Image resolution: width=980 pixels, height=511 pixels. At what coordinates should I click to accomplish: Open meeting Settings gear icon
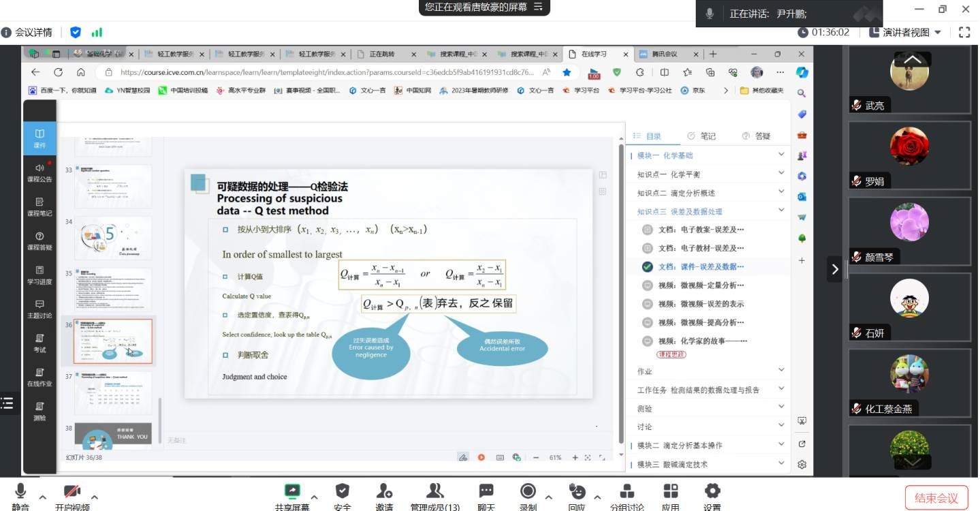point(712,492)
